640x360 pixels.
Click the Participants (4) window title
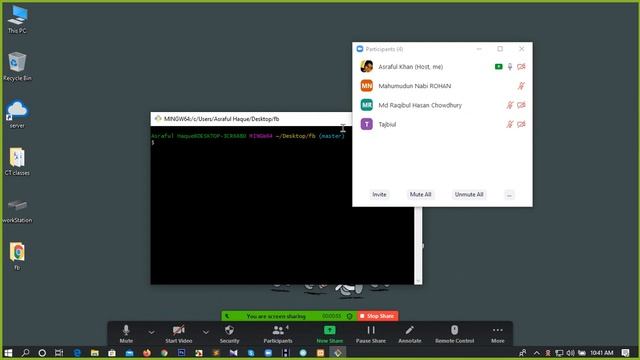384,49
